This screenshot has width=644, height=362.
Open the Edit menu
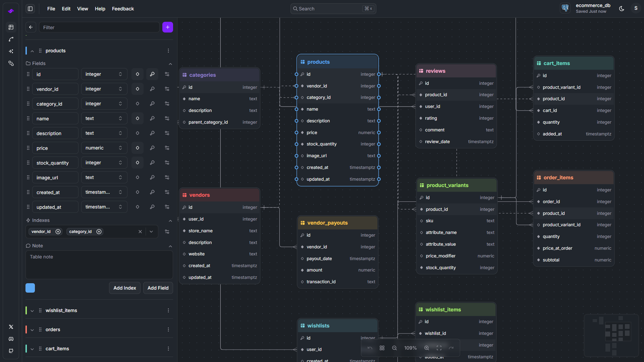[66, 9]
